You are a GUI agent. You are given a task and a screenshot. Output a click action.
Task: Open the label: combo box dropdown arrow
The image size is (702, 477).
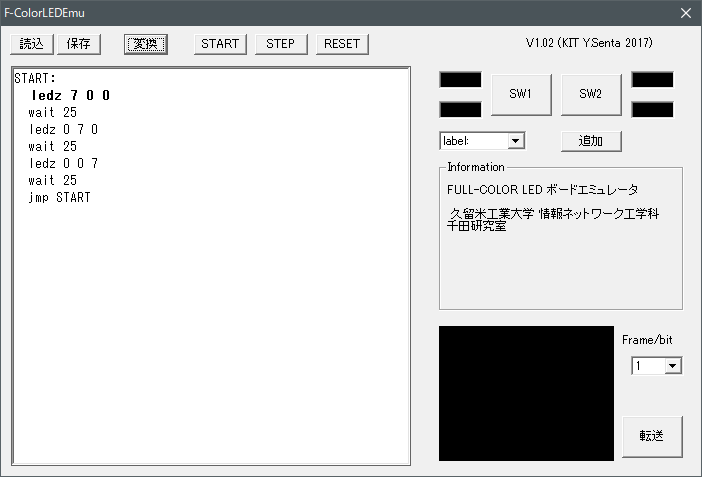[x=516, y=141]
